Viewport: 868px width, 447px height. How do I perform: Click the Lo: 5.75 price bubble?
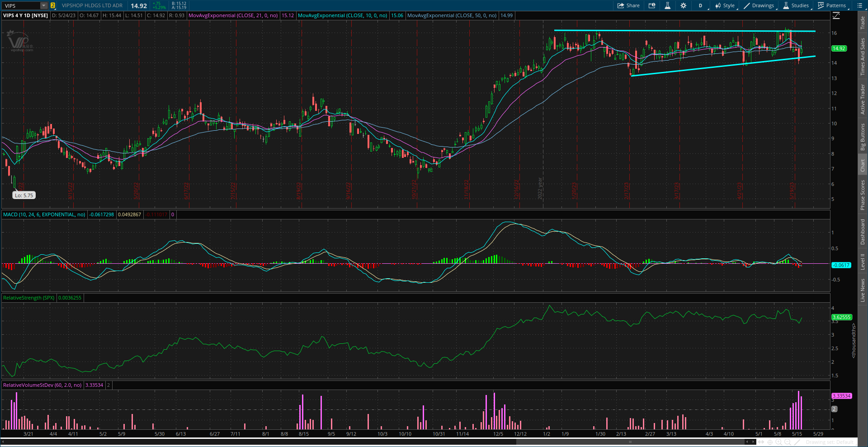point(24,195)
